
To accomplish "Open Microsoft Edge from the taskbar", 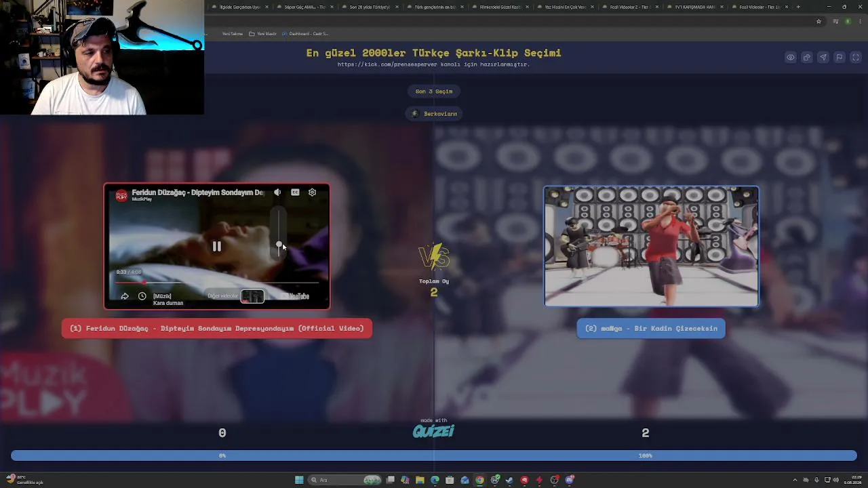I will (x=435, y=480).
